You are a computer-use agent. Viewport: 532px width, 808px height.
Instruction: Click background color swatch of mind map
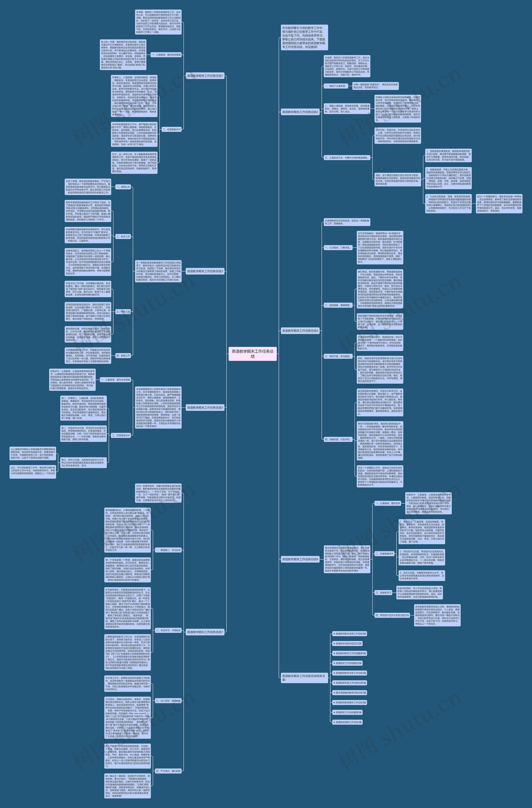click(x=266, y=404)
